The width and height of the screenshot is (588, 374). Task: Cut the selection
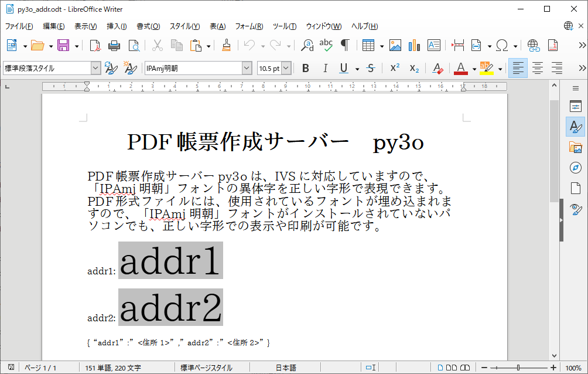click(158, 46)
